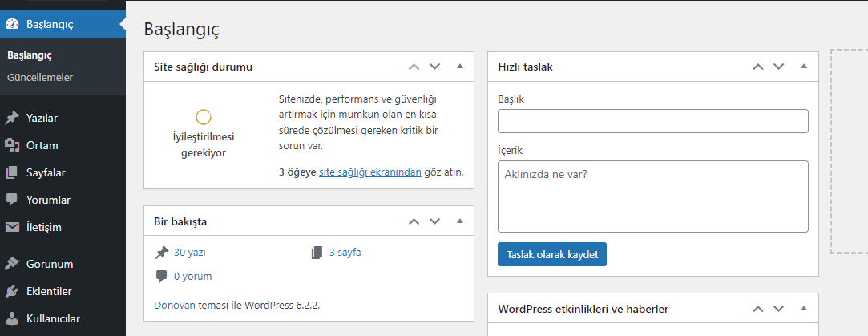This screenshot has width=868, height=336.
Task: Follow the site sağlığı ekranından link
Action: point(370,172)
